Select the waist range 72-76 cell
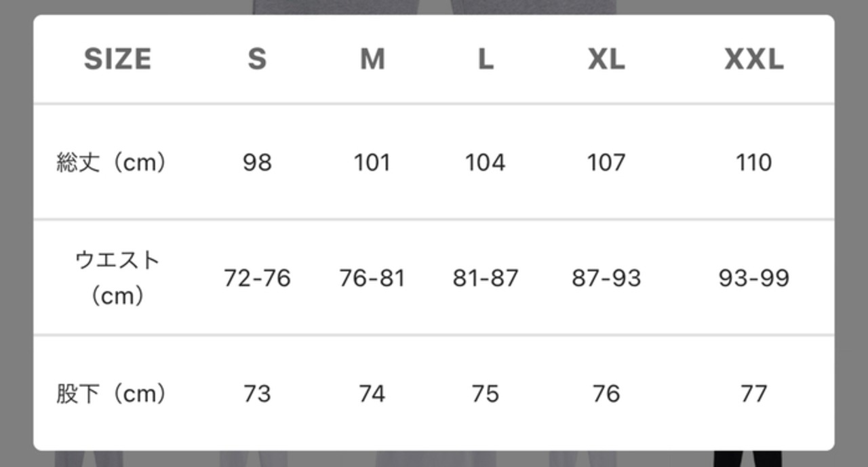Viewport: 868px width, 467px height. pyautogui.click(x=257, y=278)
